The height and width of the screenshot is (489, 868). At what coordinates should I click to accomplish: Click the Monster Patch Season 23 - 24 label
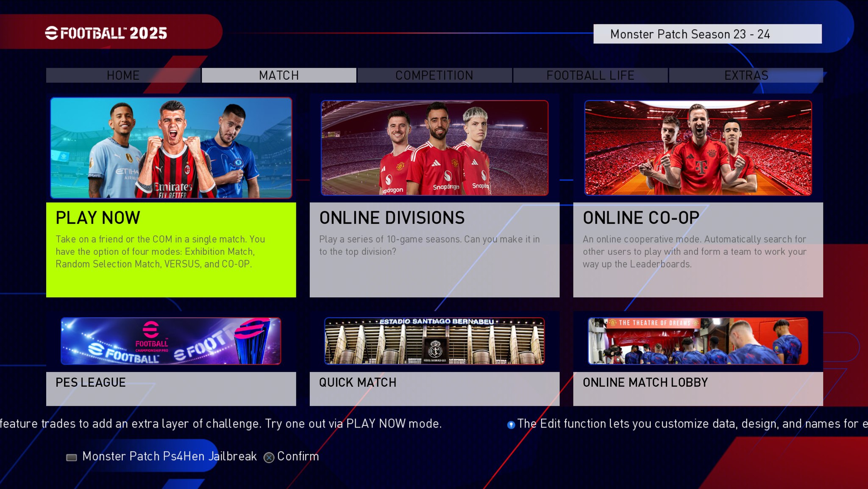click(707, 34)
